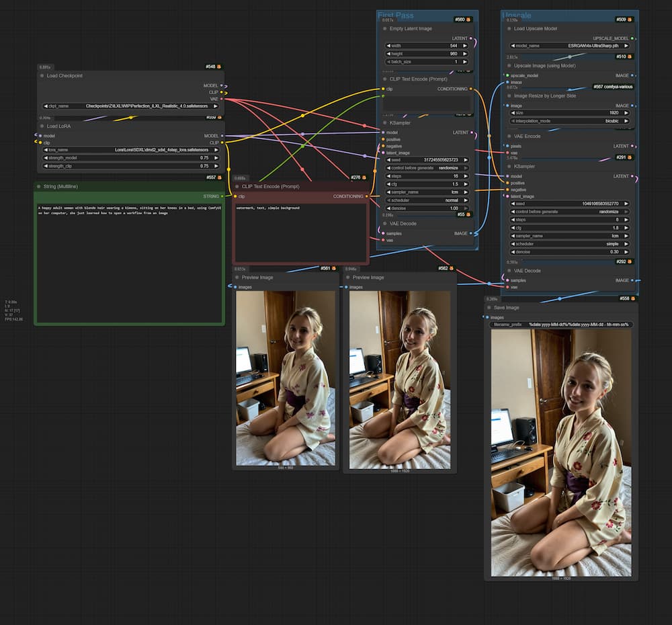
Task: Toggle collapse dot on the Save Image node
Action: (489, 308)
